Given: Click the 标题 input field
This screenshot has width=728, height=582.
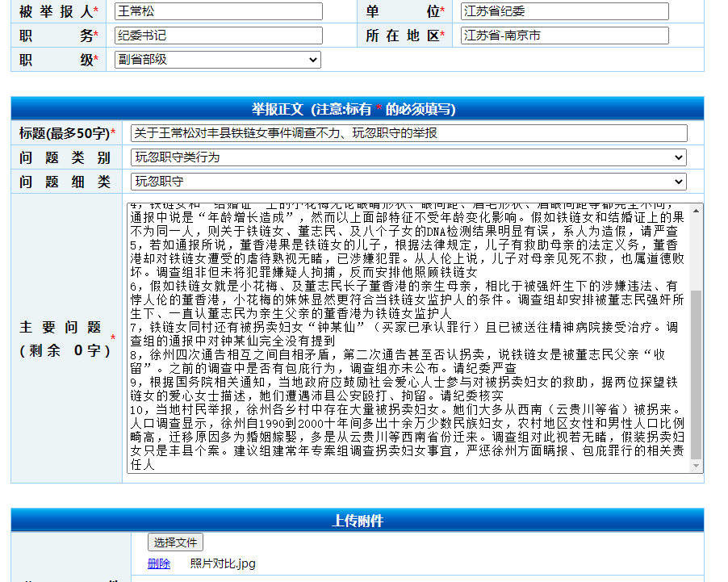Looking at the screenshot, I should pos(409,133).
